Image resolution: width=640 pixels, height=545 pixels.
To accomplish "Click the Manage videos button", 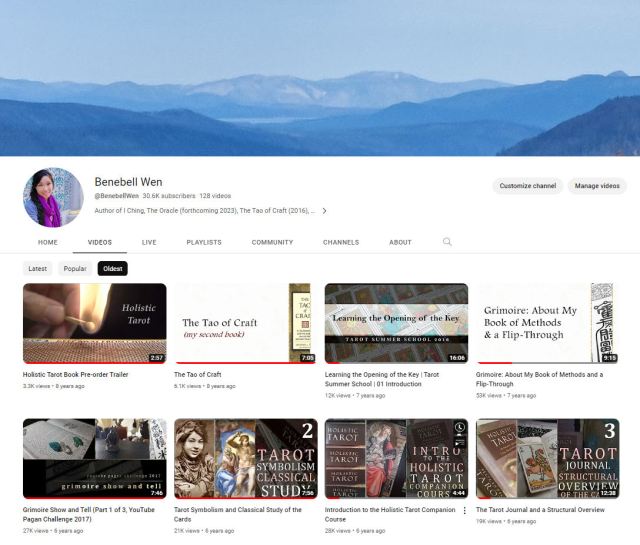I will 597,186.
